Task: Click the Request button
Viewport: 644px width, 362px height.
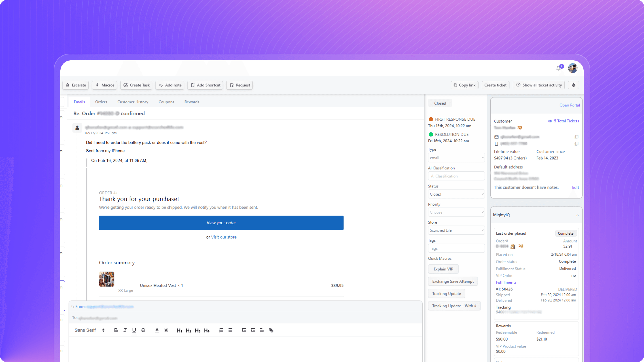Action: click(x=239, y=85)
